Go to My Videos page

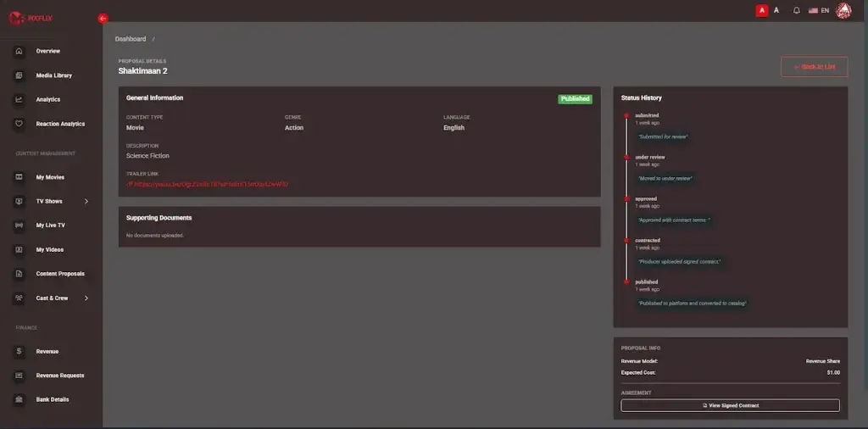[50, 249]
